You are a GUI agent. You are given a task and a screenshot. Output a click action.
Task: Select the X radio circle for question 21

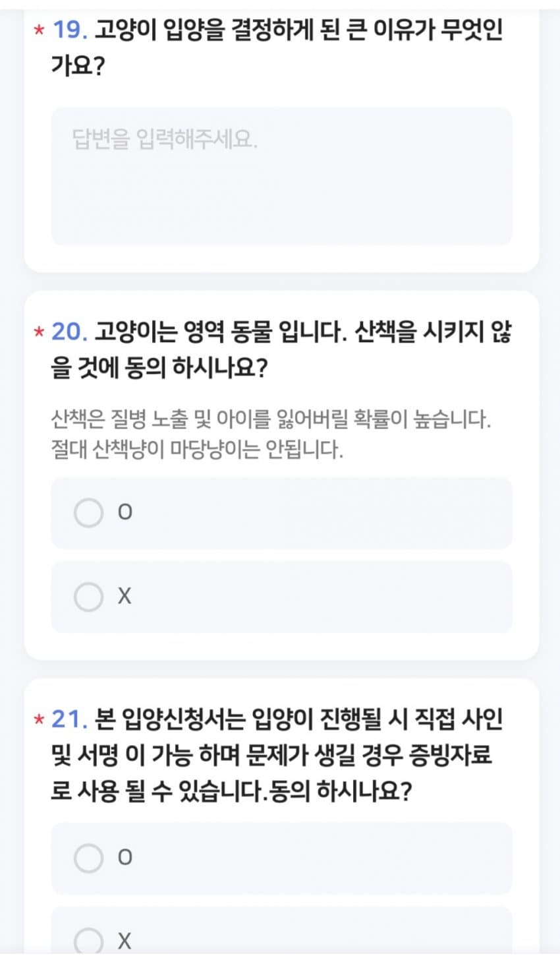(x=88, y=941)
